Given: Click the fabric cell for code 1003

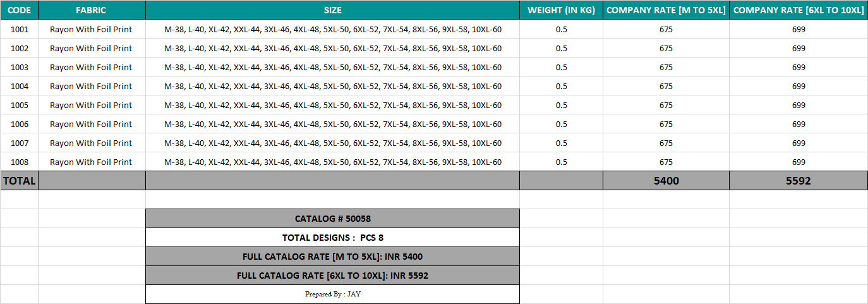Looking at the screenshot, I should 91,67.
